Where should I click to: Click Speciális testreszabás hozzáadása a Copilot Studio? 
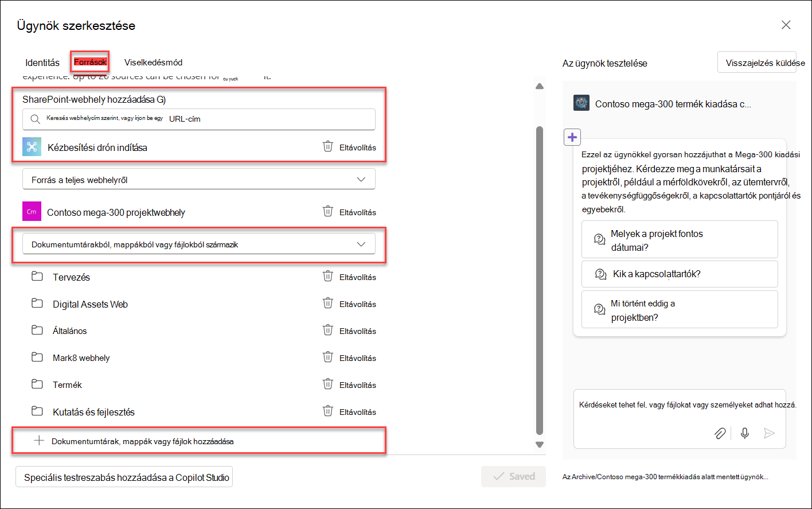tap(124, 477)
